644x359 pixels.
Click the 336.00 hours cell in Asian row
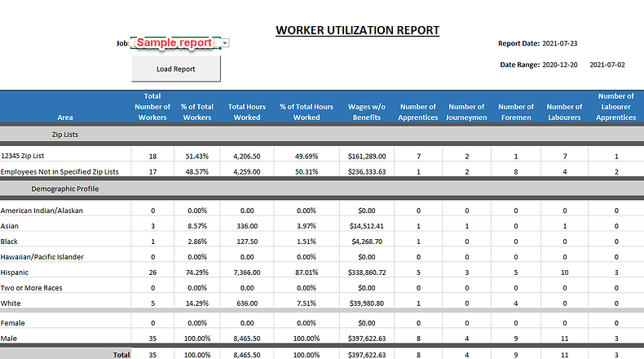[x=247, y=226]
